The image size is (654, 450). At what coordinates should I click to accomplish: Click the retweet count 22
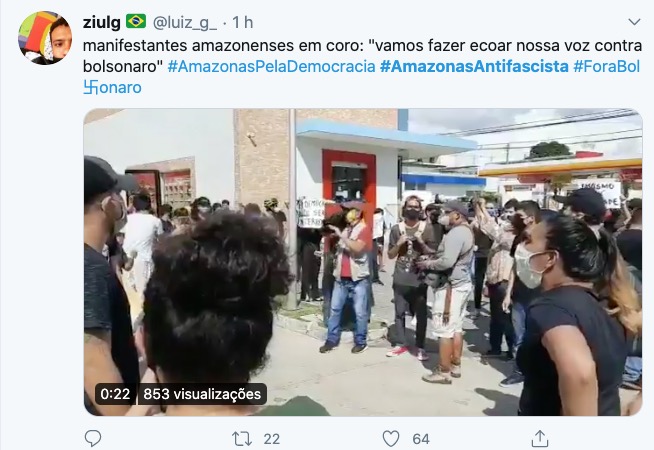point(272,439)
